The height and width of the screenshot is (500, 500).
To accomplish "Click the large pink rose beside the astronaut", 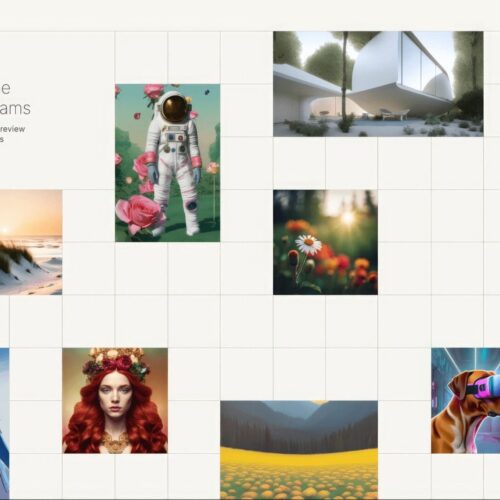I will pyautogui.click(x=140, y=214).
